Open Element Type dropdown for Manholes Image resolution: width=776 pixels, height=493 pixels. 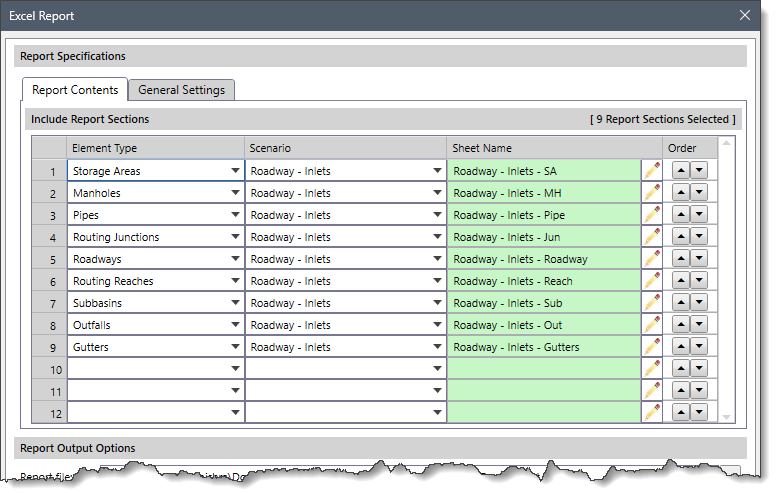point(236,193)
